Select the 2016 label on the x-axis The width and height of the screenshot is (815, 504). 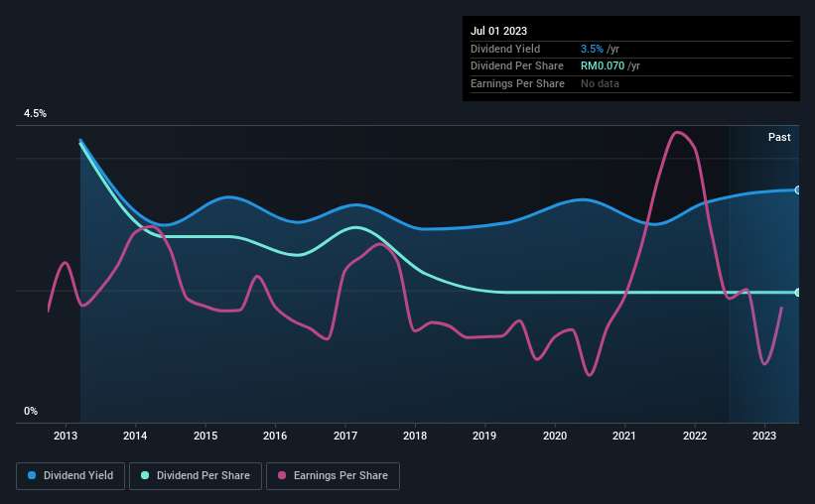coord(275,436)
